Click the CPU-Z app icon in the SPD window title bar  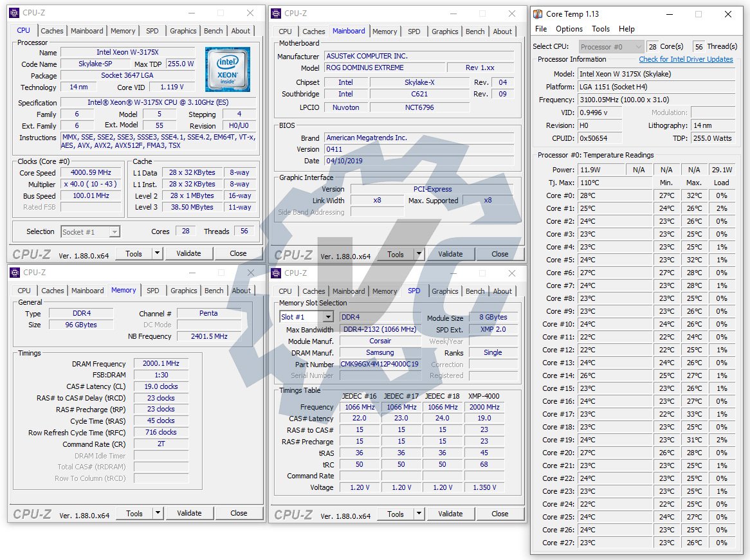tap(276, 273)
